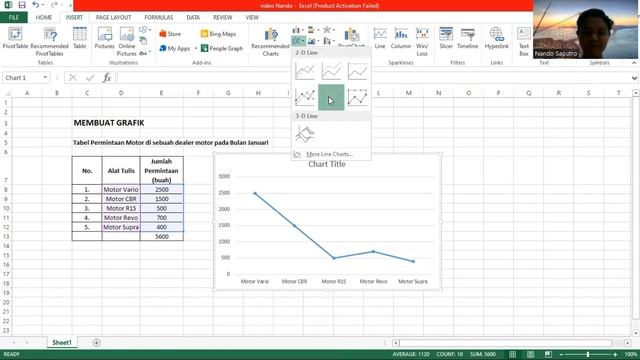This screenshot has width=640, height=360.
Task: Open Online Pictures dialog
Action: (x=127, y=42)
